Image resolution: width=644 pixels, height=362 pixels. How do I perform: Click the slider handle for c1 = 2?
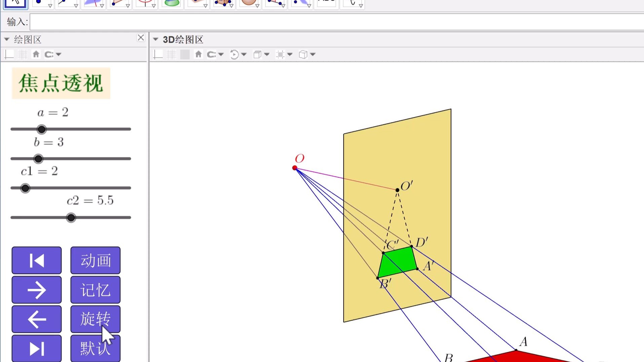pyautogui.click(x=25, y=188)
